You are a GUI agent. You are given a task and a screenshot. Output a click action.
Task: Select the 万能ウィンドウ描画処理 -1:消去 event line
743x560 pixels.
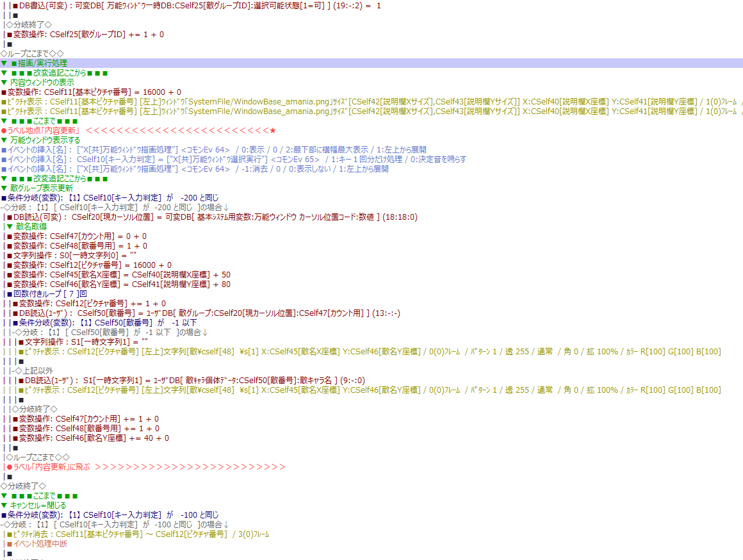pyautogui.click(x=195, y=169)
